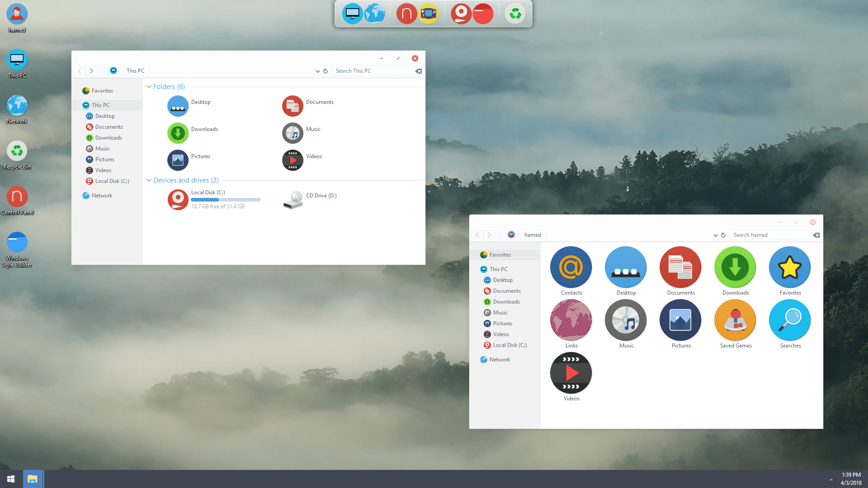
Task: Click the Local Disk (C:) storage progress bar
Action: tap(226, 199)
